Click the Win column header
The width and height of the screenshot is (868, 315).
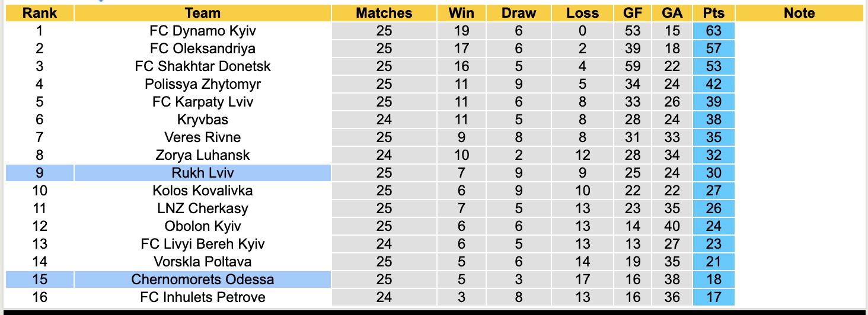461,13
